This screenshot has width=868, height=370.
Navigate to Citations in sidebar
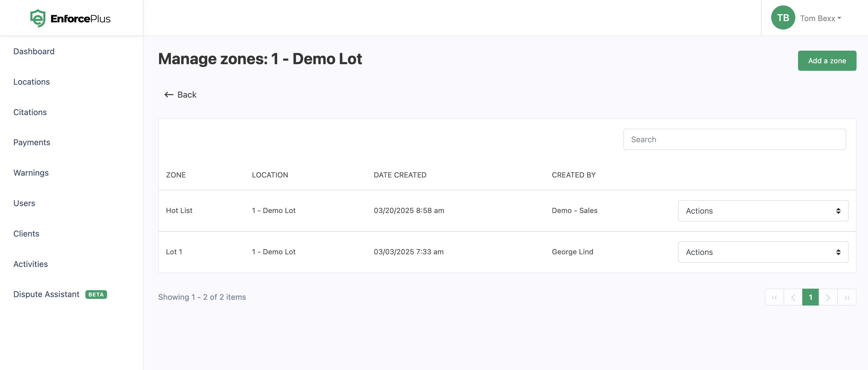pyautogui.click(x=30, y=112)
